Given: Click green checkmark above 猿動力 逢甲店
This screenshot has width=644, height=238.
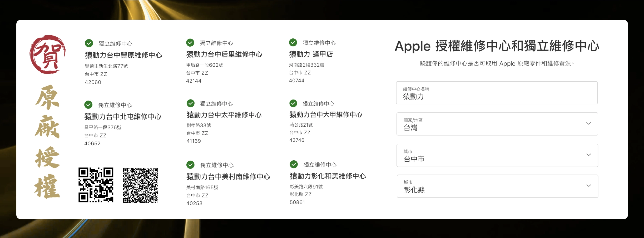Looking at the screenshot, I should point(293,42).
